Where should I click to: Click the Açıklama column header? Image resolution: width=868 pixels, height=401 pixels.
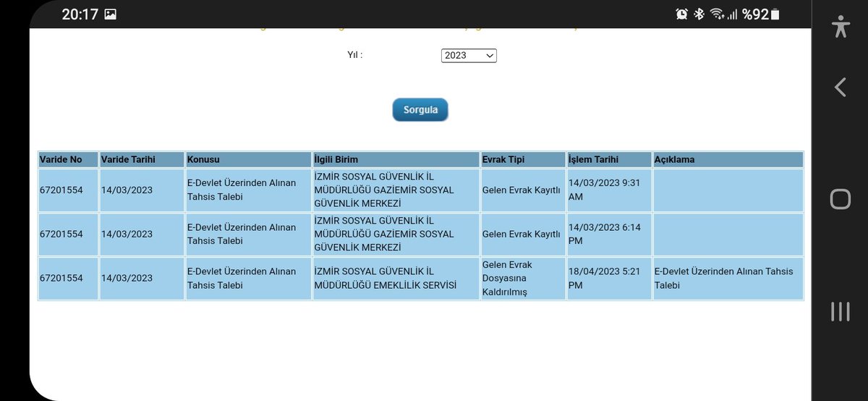click(728, 159)
